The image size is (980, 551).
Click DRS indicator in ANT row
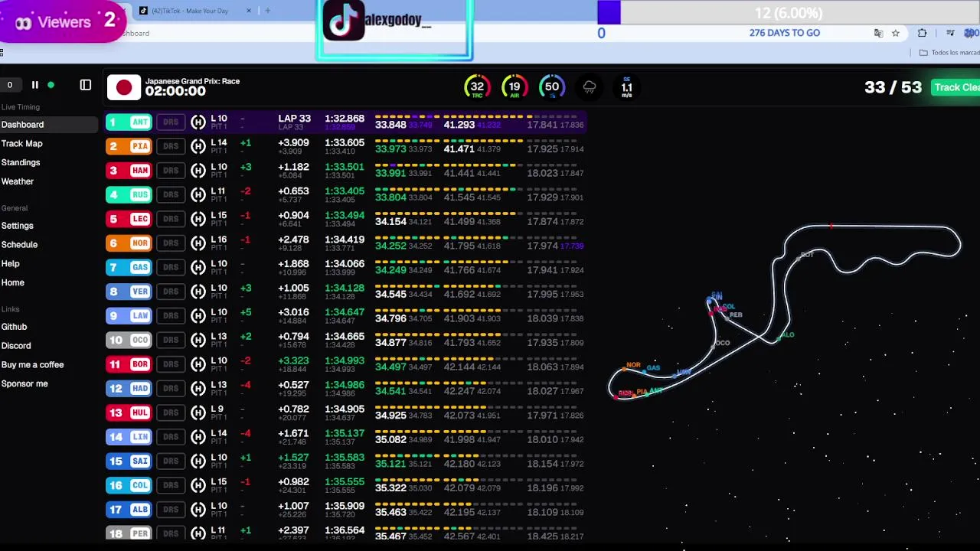click(x=171, y=122)
